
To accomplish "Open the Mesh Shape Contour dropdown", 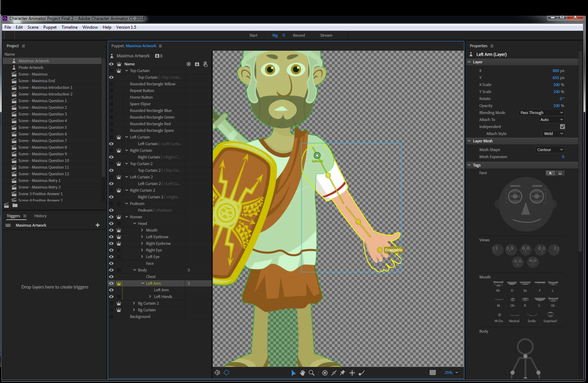I will coord(550,150).
